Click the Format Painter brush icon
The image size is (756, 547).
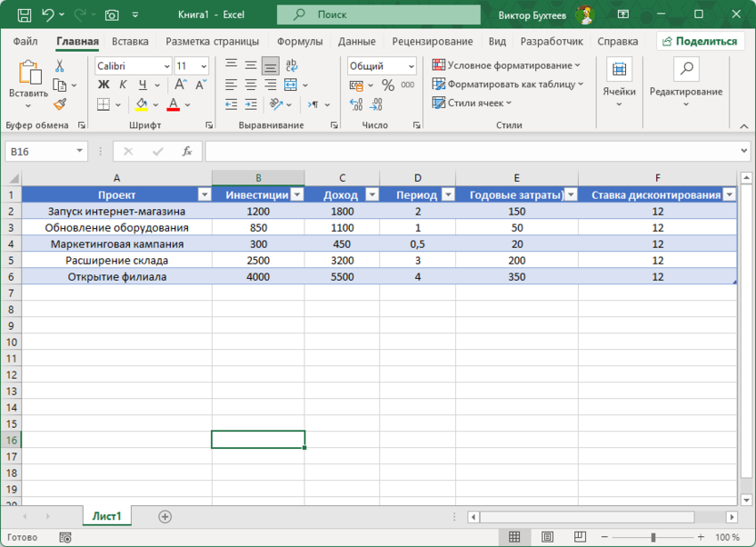(60, 104)
